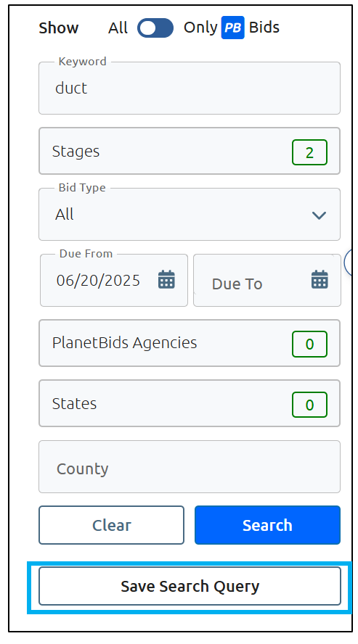Click the blue Search button
Viewport: 358px width, 644px height.
(267, 525)
